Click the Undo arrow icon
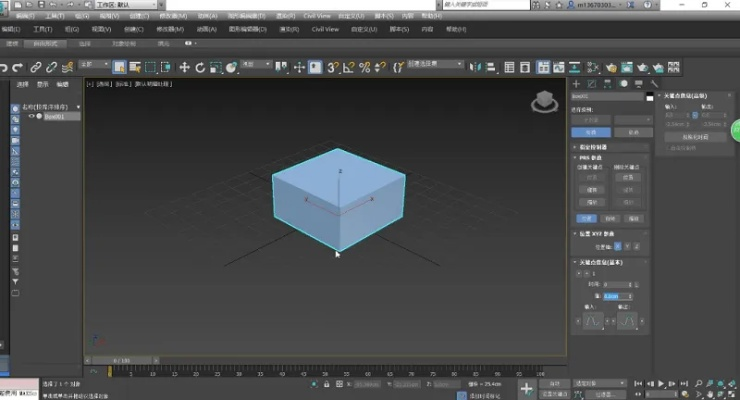Viewport: 740px width, 400px height. (4, 68)
